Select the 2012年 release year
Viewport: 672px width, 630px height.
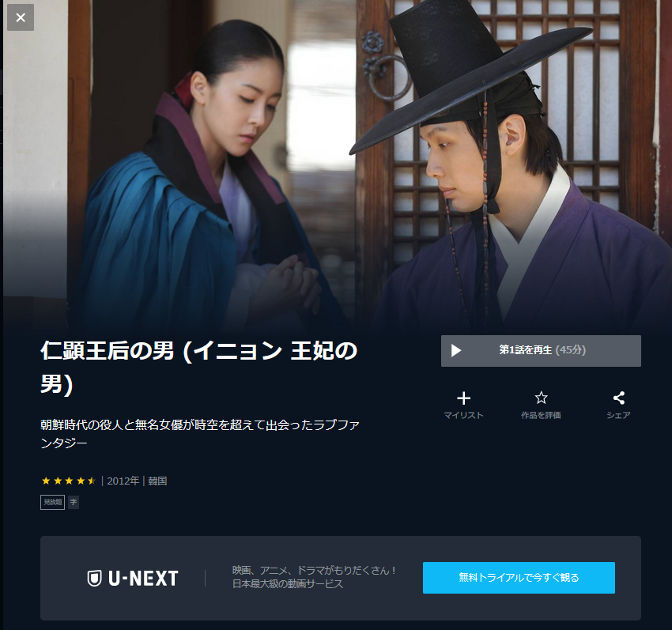click(x=123, y=481)
